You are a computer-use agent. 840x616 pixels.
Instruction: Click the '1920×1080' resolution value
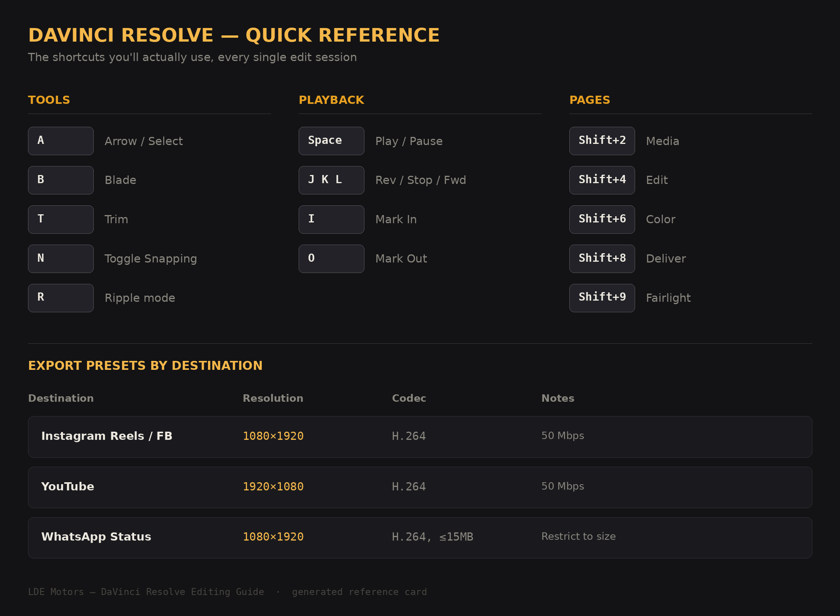pyautogui.click(x=273, y=486)
